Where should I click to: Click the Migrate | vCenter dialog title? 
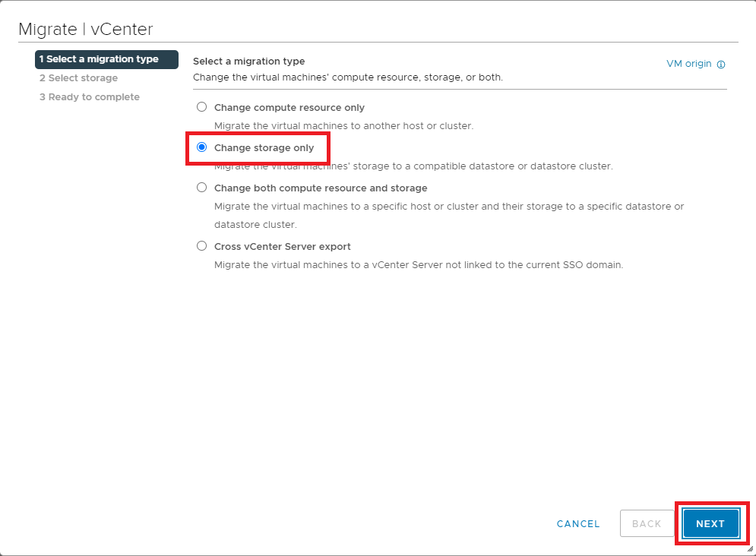coord(86,30)
